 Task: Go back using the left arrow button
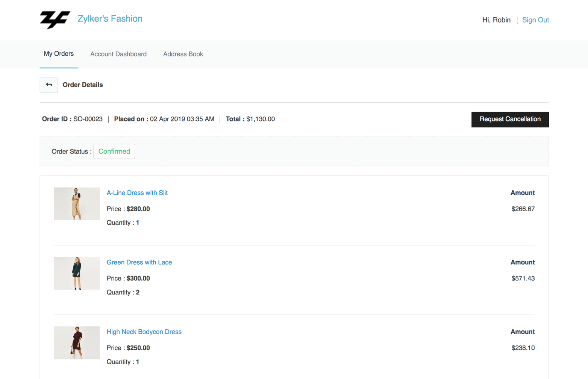[x=49, y=85]
